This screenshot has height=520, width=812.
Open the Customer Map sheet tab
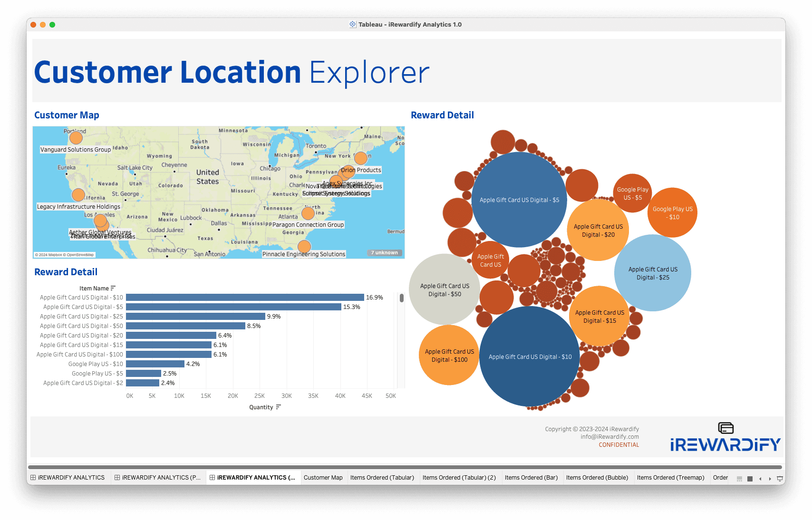(323, 478)
